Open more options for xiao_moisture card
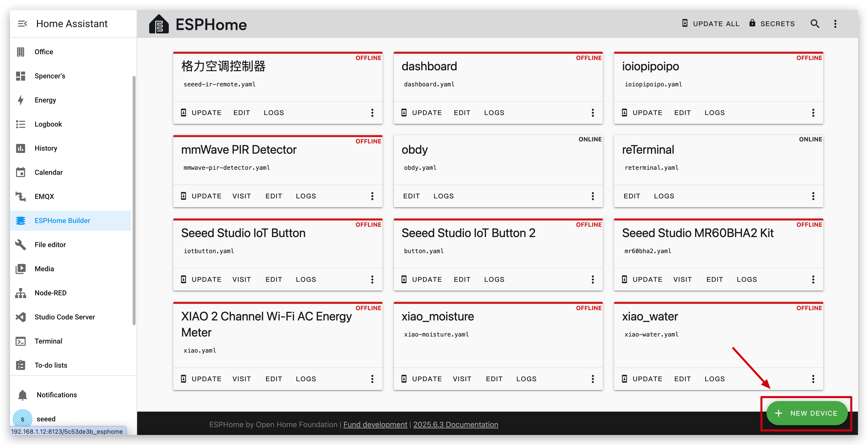Viewport: 868px width, 445px height. (x=592, y=379)
